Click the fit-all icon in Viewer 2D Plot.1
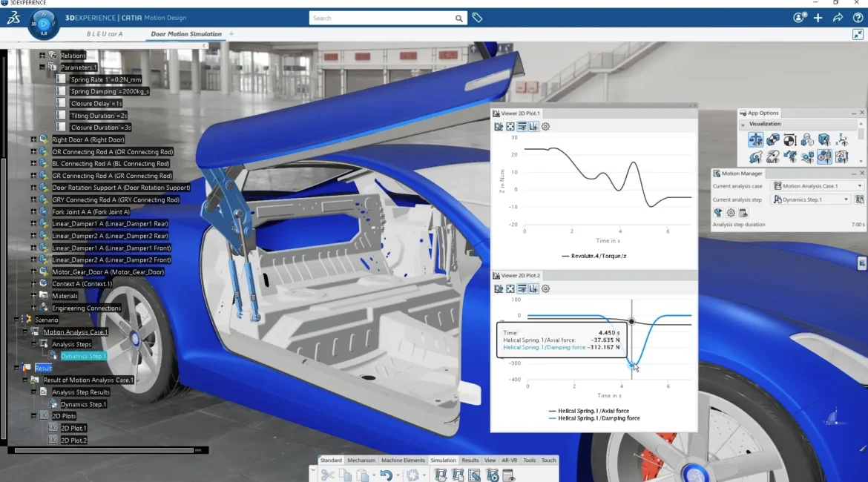The image size is (868, 482). (510, 127)
